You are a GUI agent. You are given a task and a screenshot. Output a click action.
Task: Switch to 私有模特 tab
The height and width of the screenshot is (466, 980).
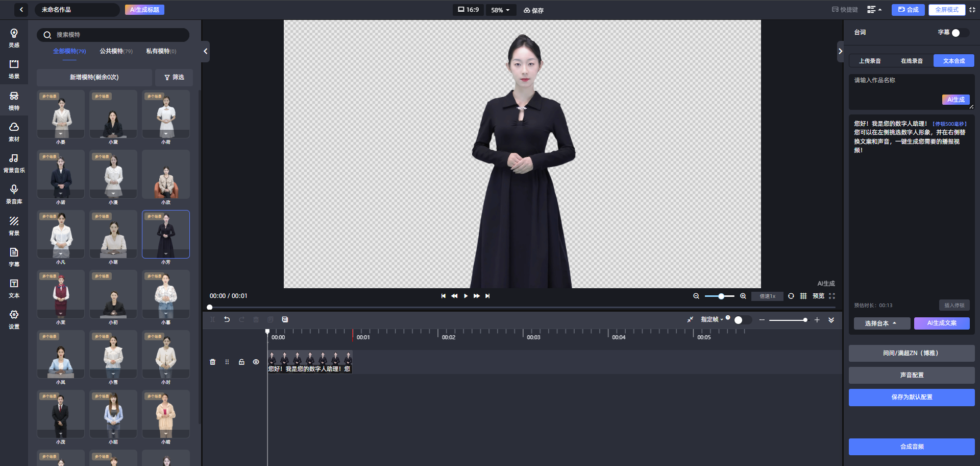tap(161, 51)
